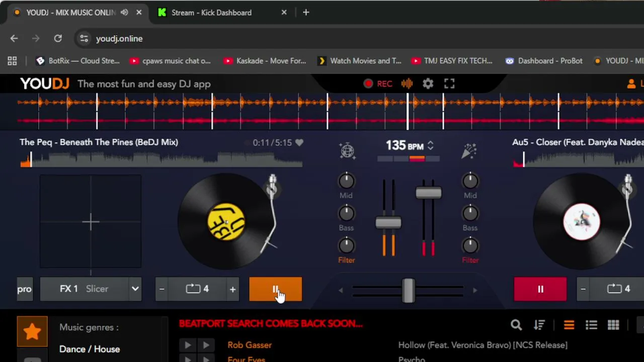
Task: Open a new browser tab
Action: click(306, 13)
